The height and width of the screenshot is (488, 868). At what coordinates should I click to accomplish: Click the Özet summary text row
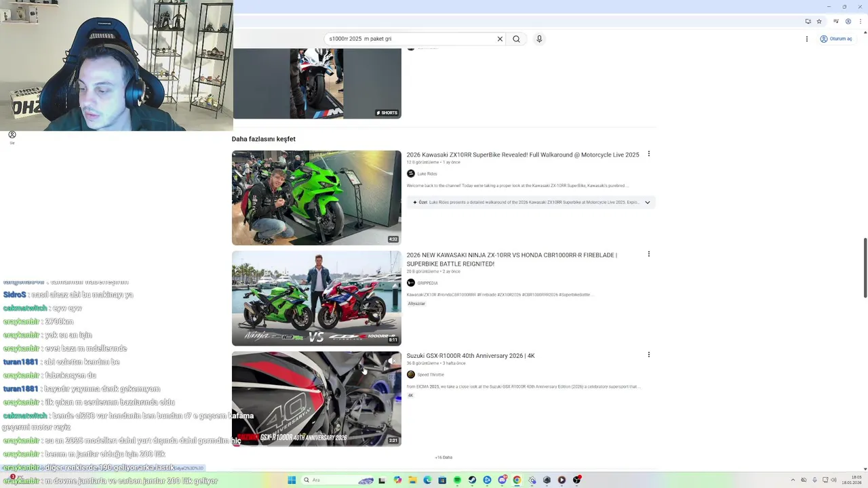pos(531,202)
